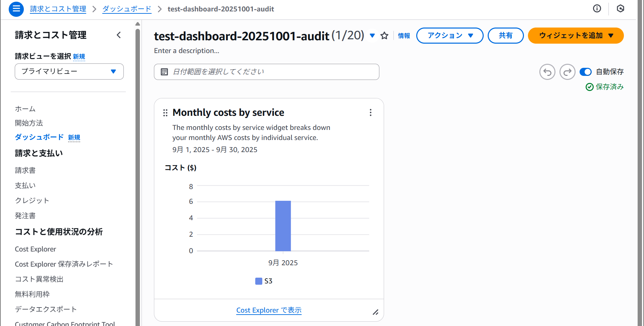Toggle the 自動保存 auto-save switch
The width and height of the screenshot is (644, 326).
(586, 72)
